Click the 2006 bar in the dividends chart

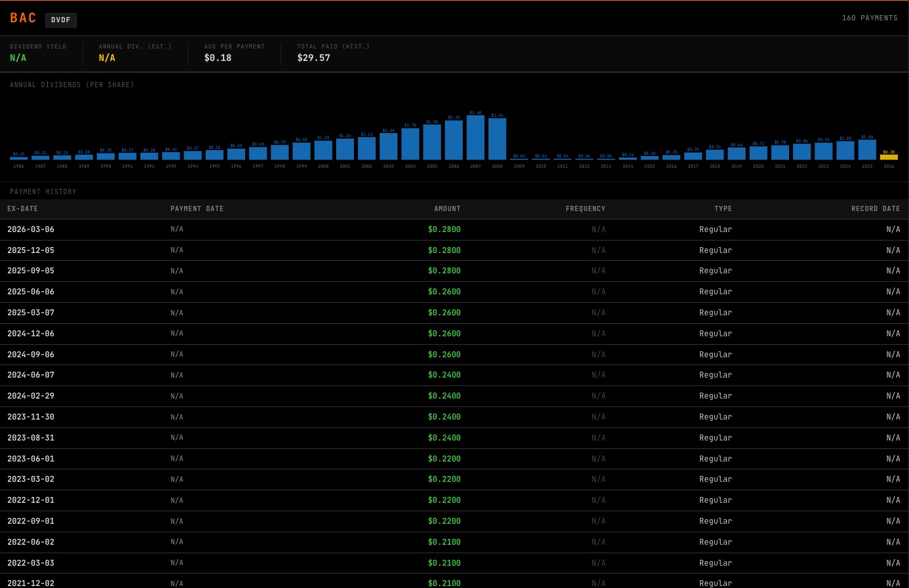454,140
